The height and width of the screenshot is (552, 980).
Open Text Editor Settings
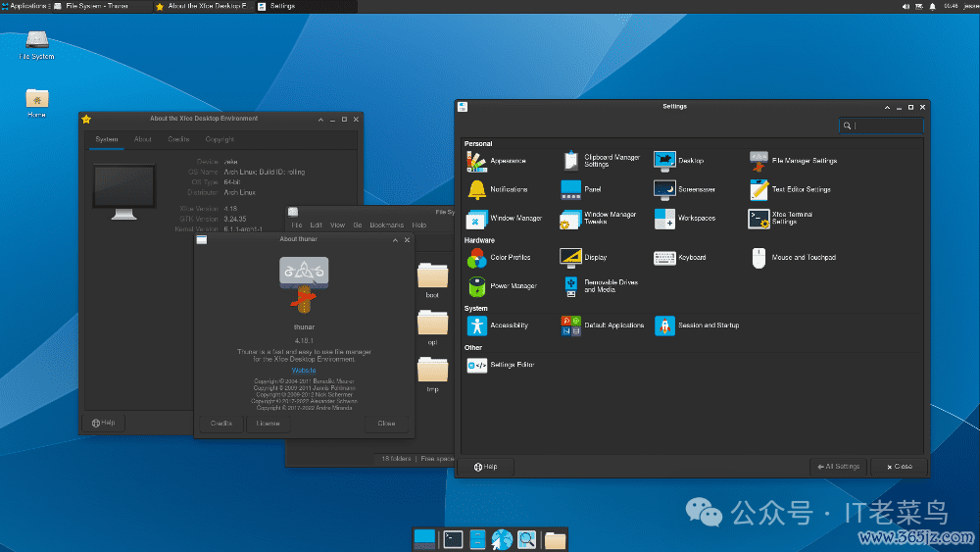[x=790, y=189]
